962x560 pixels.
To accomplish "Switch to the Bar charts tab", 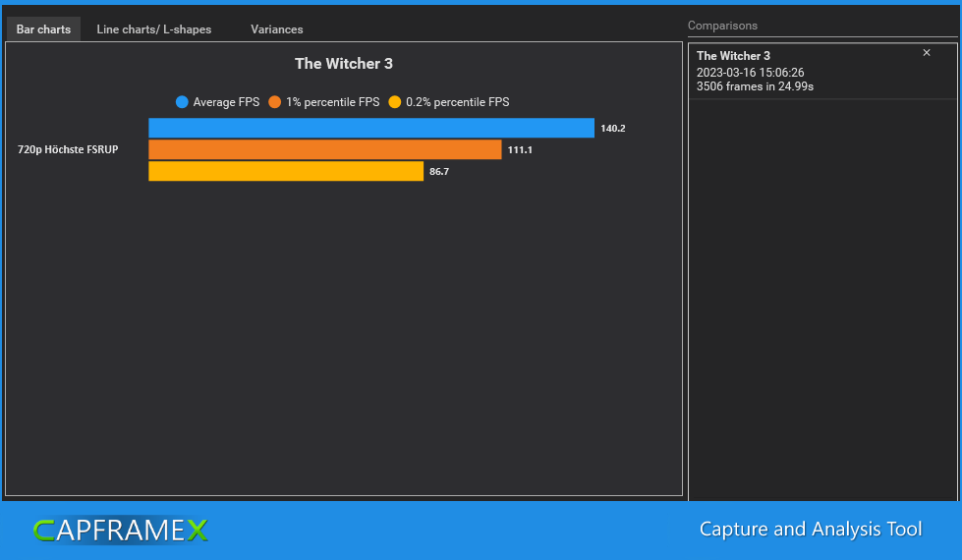I will point(43,28).
